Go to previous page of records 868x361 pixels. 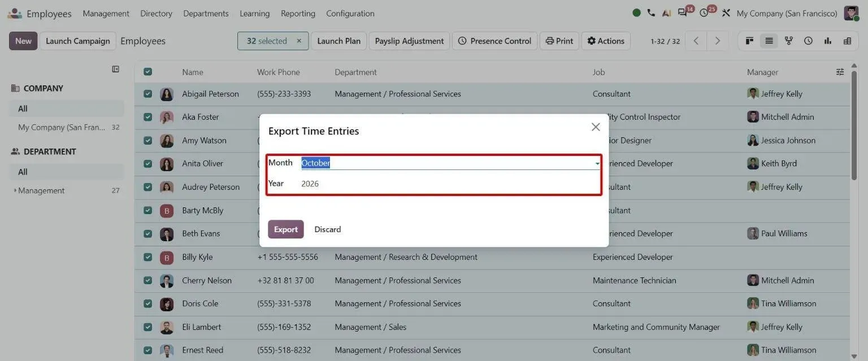click(x=696, y=41)
